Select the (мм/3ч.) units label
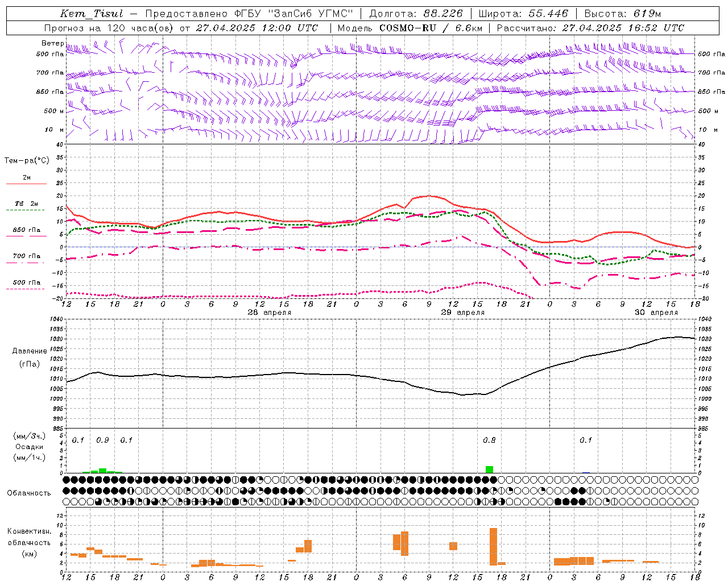 [x=30, y=436]
